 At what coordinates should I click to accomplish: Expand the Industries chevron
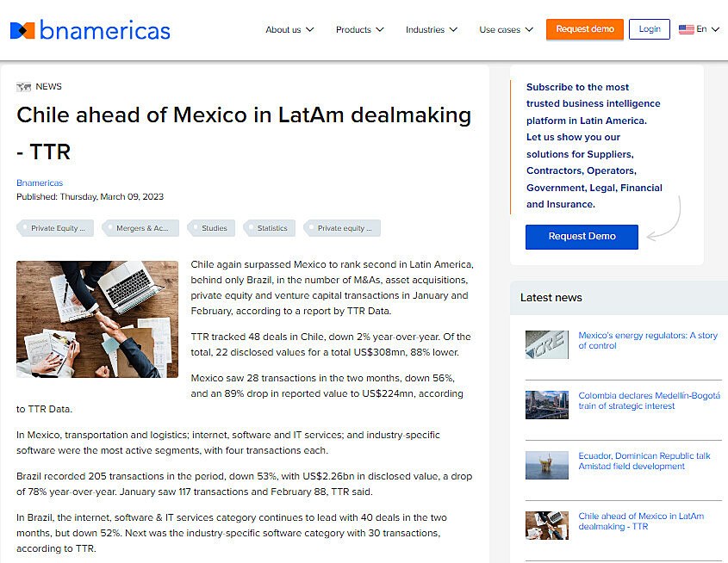coord(453,29)
